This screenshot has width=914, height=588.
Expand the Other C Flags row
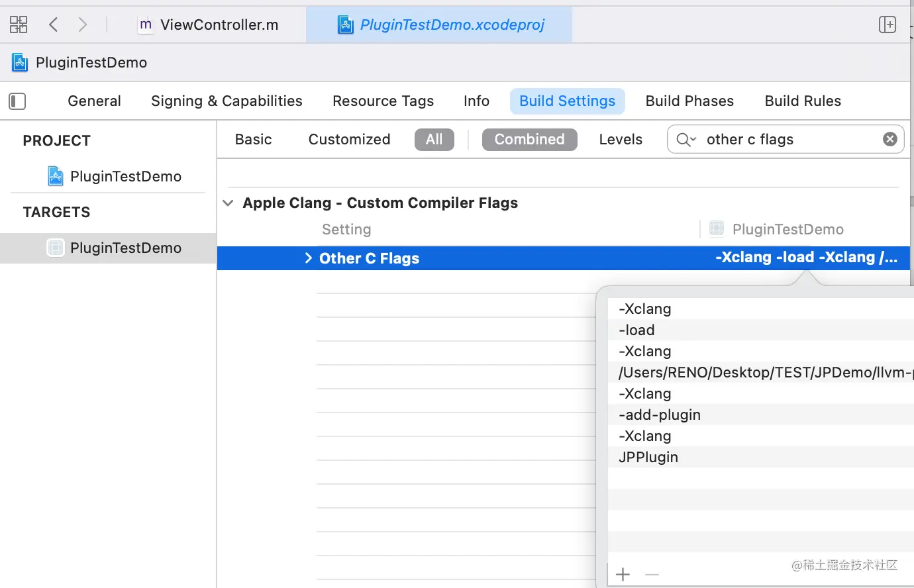[308, 258]
